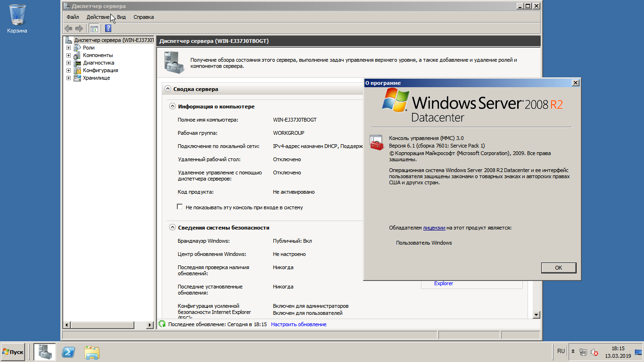Expand the Роли tree node

68,48
